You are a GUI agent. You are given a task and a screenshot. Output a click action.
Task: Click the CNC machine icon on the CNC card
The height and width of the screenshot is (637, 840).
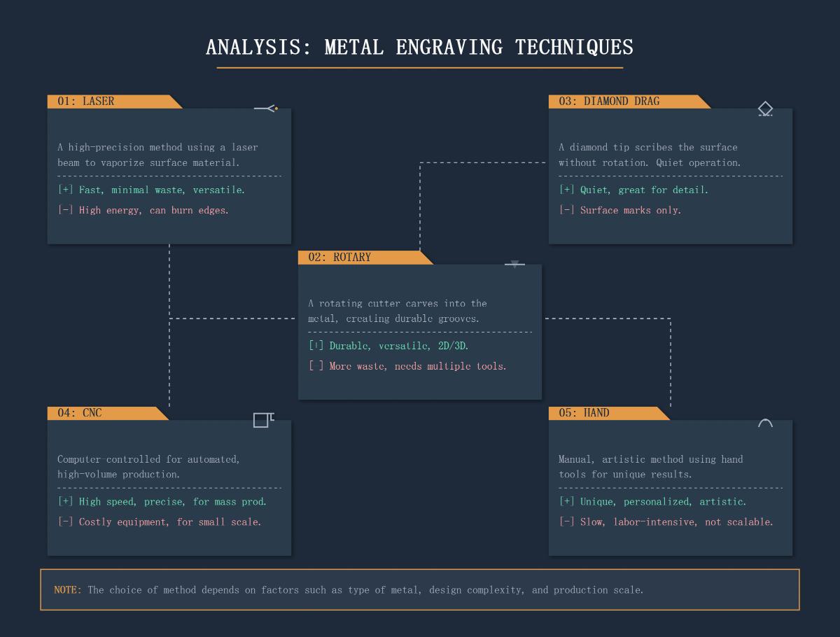[x=263, y=419]
